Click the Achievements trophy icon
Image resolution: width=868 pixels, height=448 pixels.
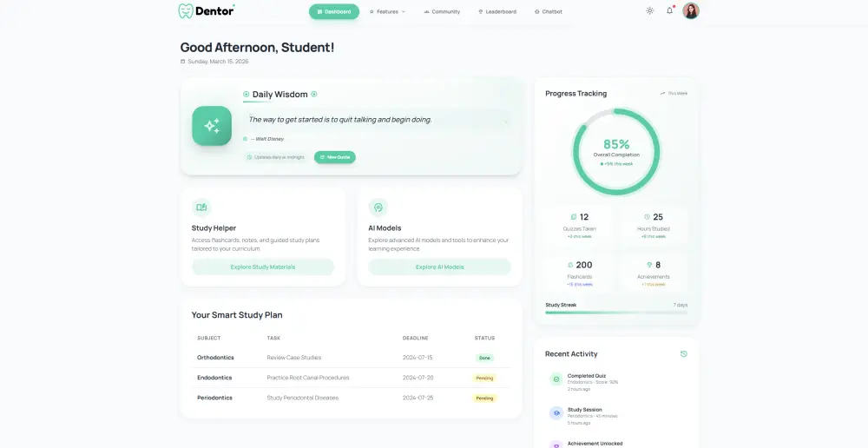[x=649, y=266]
